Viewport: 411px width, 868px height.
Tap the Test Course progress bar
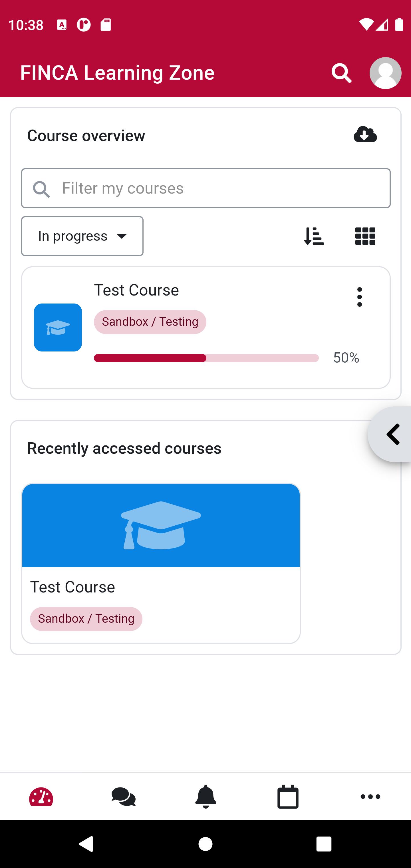[206, 358]
